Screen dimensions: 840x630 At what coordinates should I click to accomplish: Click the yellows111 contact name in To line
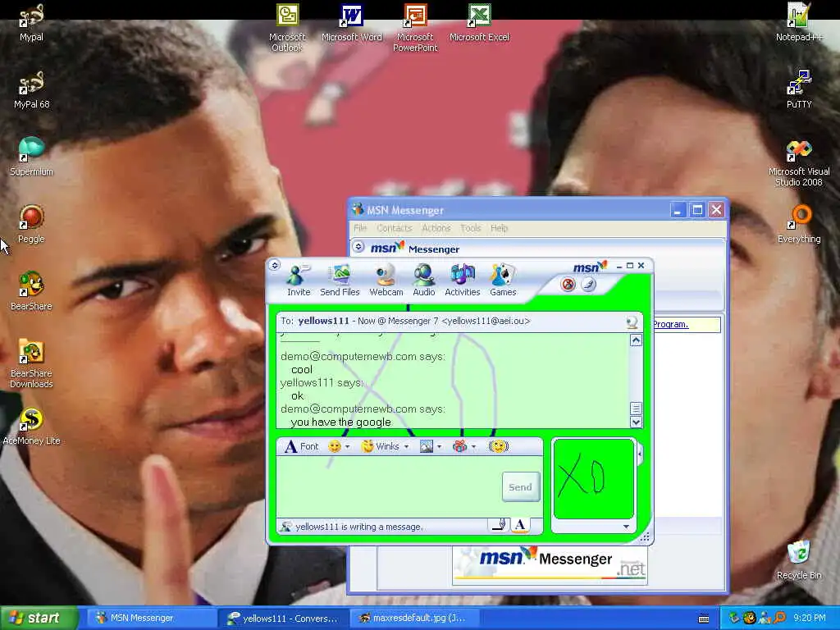click(x=323, y=321)
